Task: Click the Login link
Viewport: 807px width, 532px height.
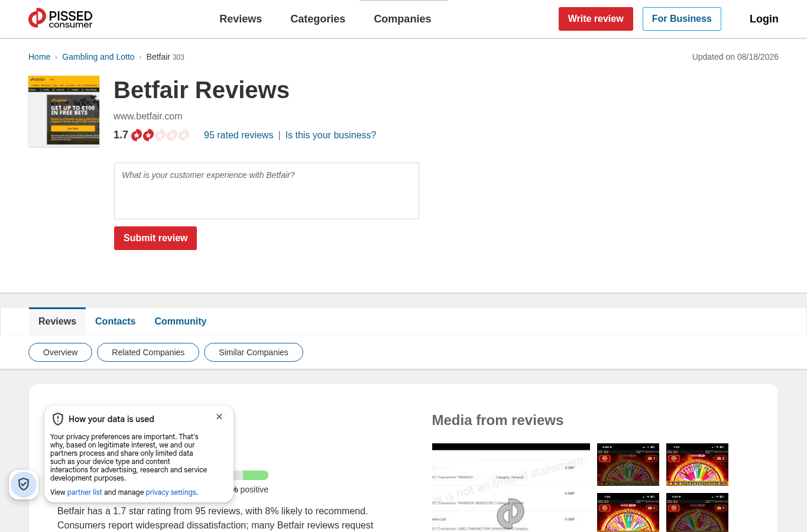Action: (764, 19)
